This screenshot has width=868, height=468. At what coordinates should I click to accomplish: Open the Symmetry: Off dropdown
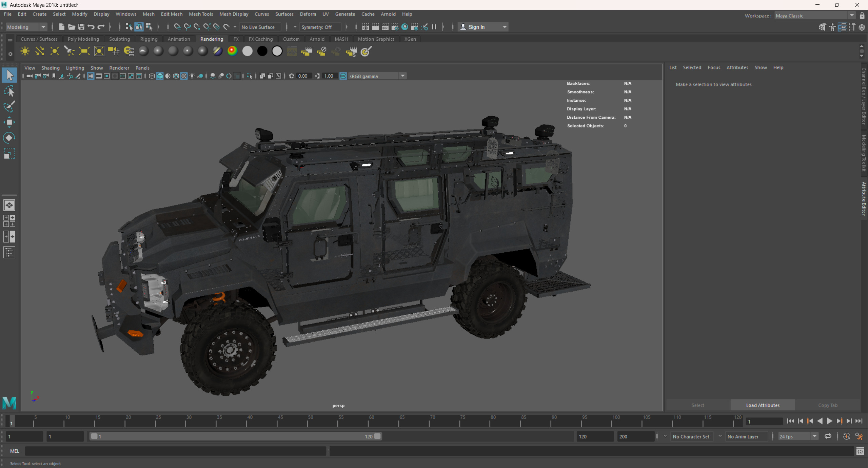(x=320, y=27)
